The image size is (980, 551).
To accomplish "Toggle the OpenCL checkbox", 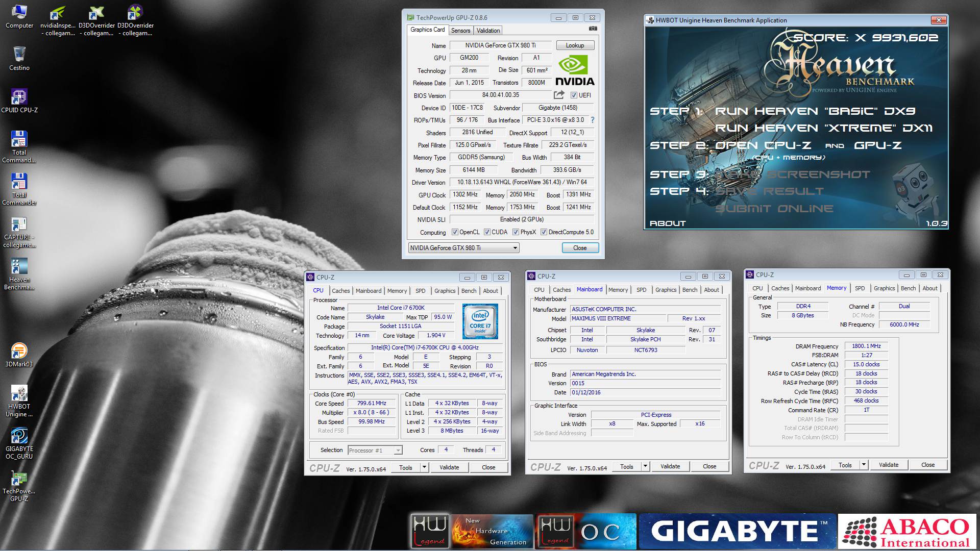I will point(455,232).
